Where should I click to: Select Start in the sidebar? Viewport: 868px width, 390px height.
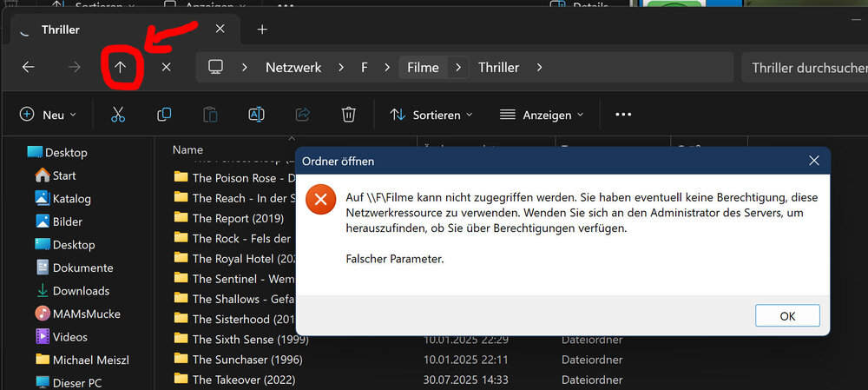click(56, 175)
